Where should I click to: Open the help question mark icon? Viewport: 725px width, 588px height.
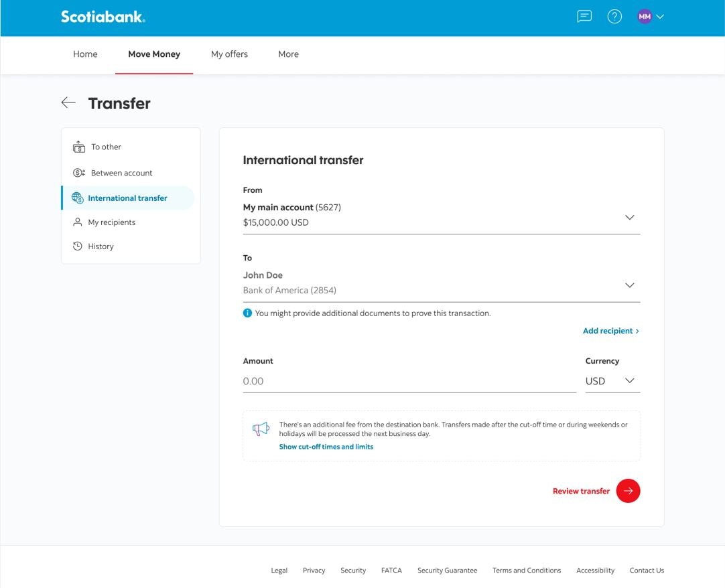614,17
